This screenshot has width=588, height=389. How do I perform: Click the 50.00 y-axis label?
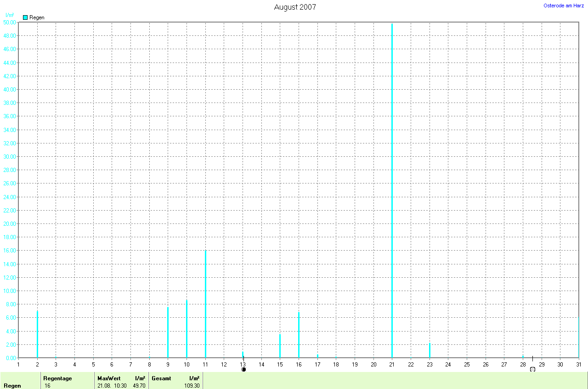[x=10, y=22]
